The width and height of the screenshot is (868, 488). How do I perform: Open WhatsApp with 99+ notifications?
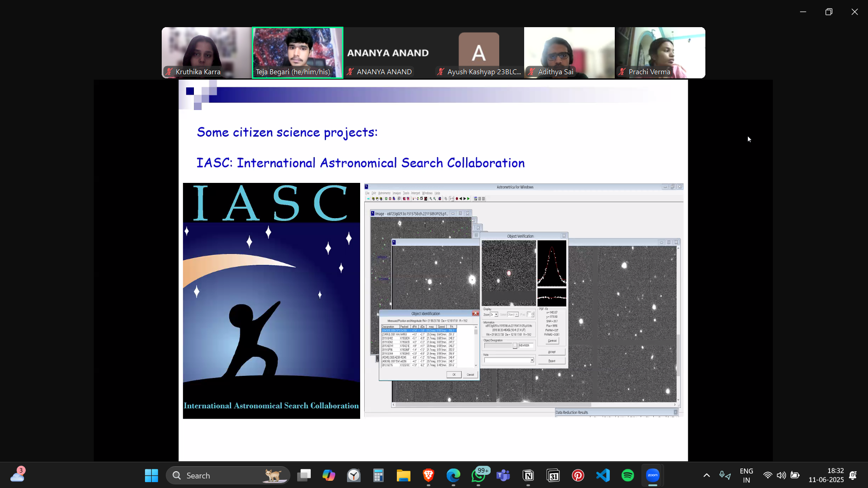point(478,475)
